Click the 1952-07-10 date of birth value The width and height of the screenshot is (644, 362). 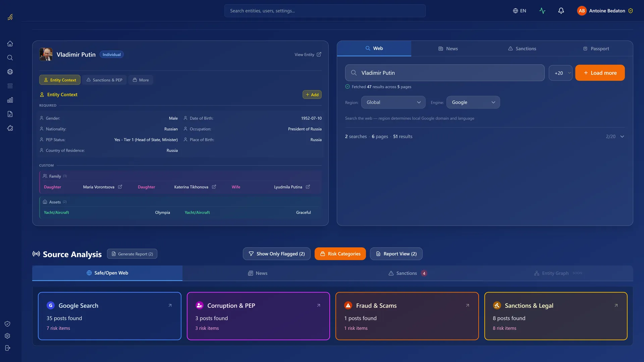pyautogui.click(x=311, y=118)
